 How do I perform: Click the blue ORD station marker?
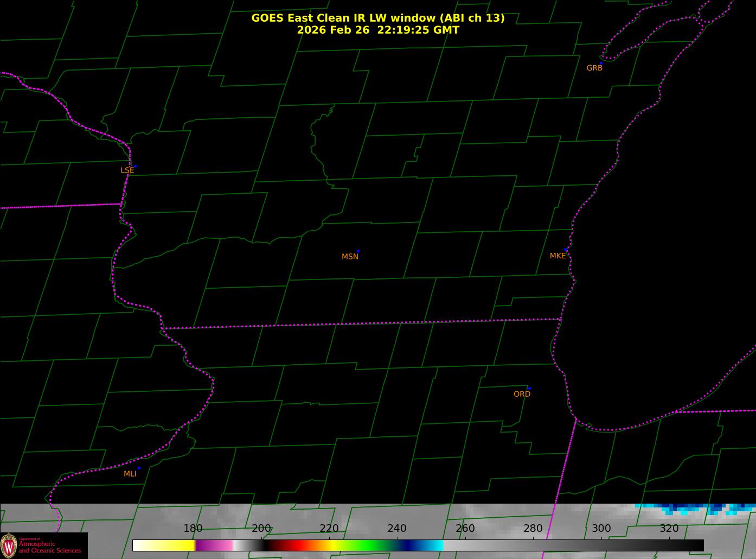(x=529, y=389)
